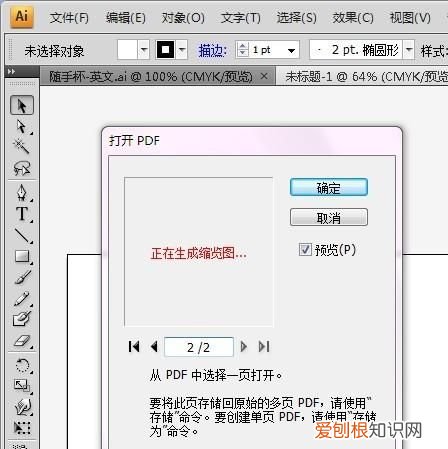Click the 打开 PDF dialog title bar
The height and width of the screenshot is (449, 448).
pyautogui.click(x=252, y=141)
